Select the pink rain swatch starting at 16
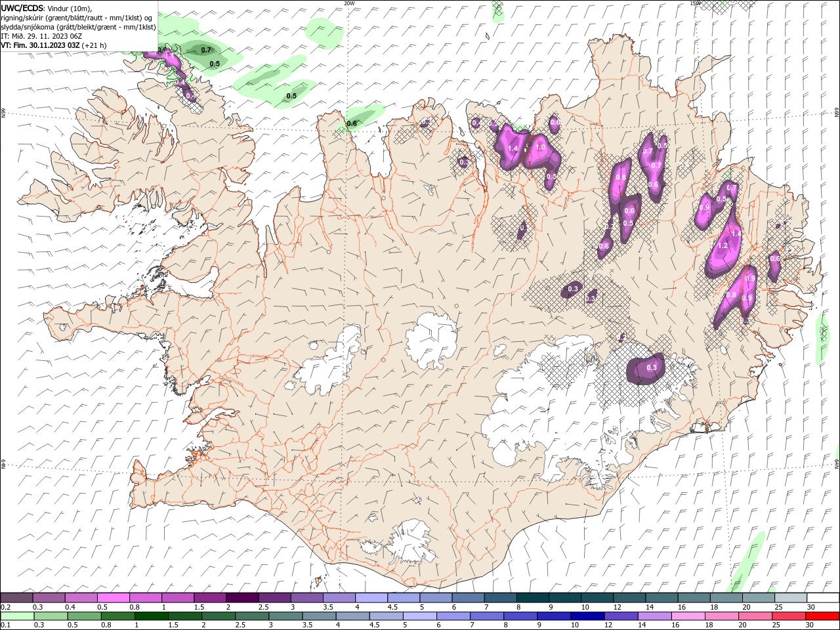This screenshot has width=840, height=630. (x=688, y=616)
